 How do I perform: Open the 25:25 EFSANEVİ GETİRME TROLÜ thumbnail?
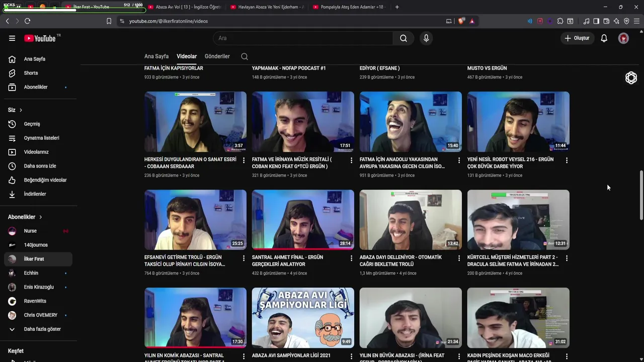(195, 220)
